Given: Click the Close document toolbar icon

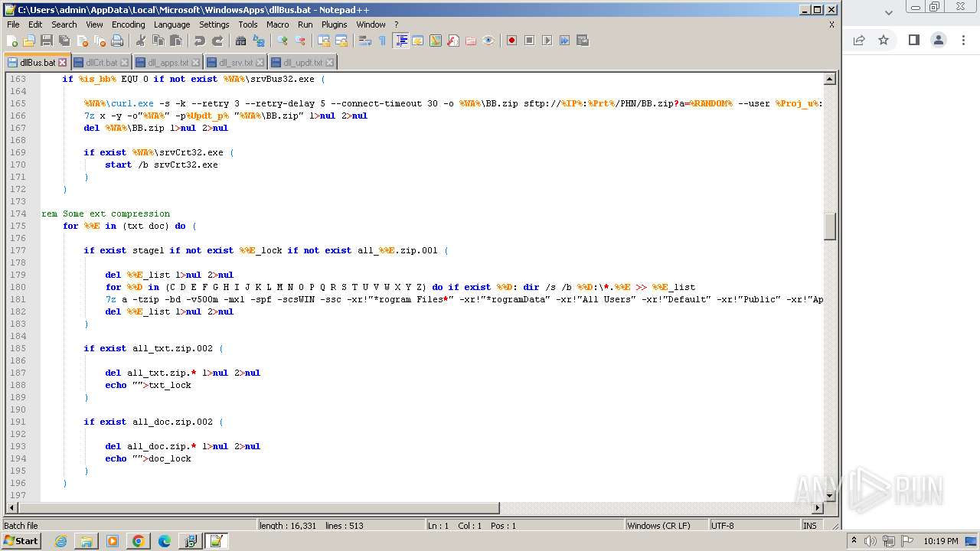Looking at the screenshot, I should point(82,41).
